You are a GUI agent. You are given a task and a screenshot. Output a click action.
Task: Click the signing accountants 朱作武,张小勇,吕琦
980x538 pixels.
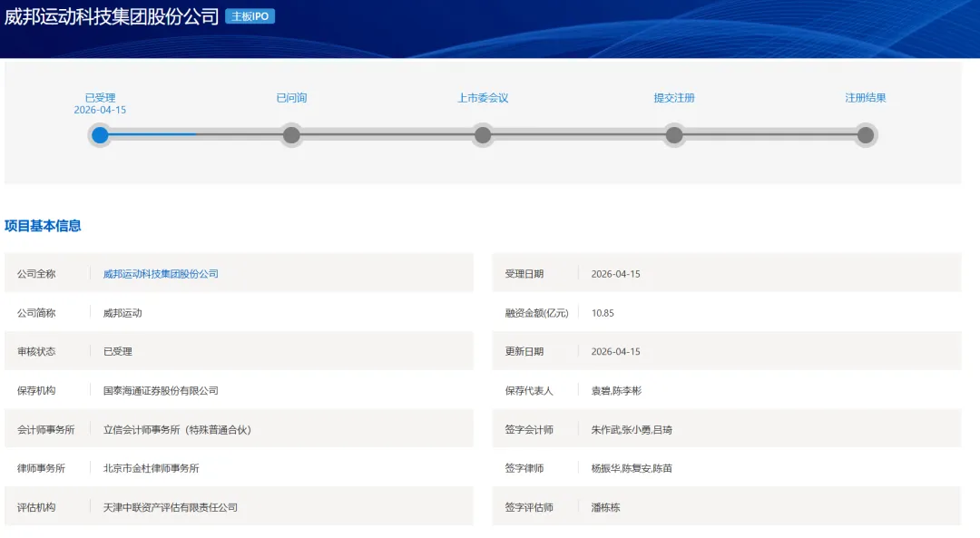point(632,430)
